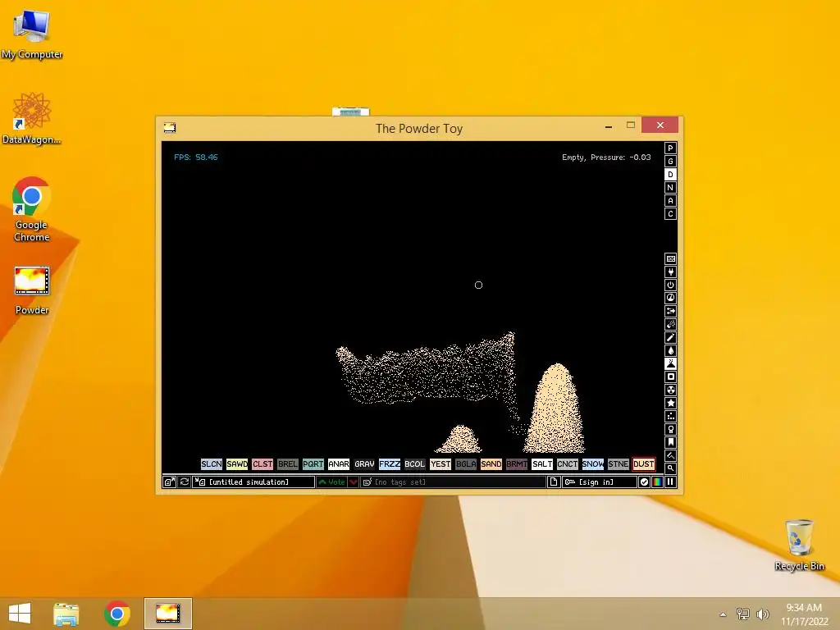Choose the BRMT element

[x=517, y=464]
